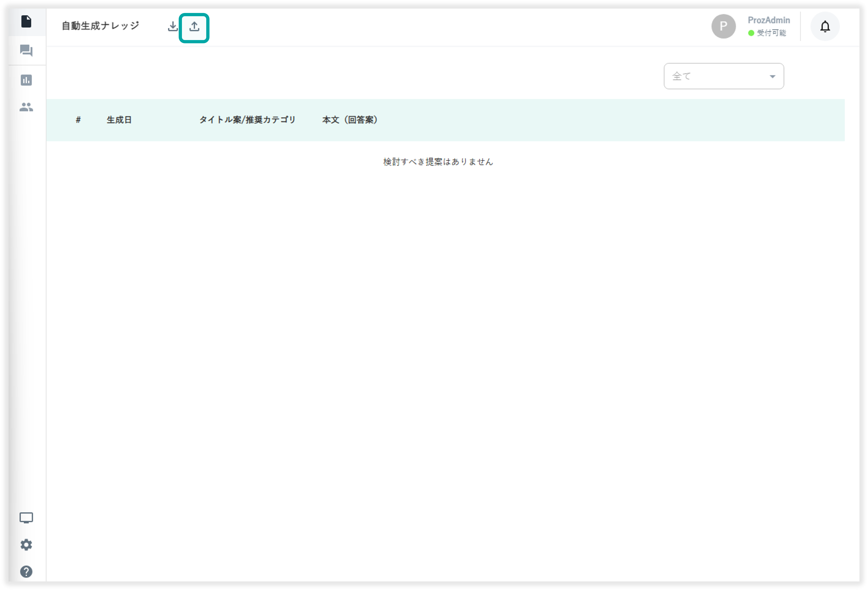Click the highlighted upload icon
Viewport: 868px width, 590px height.
point(194,27)
